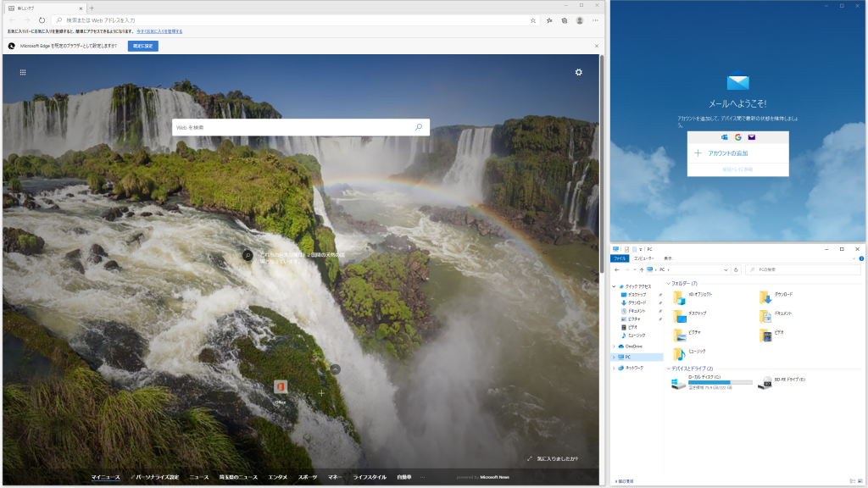
Task: Open the Edge collections icon
Action: click(564, 20)
